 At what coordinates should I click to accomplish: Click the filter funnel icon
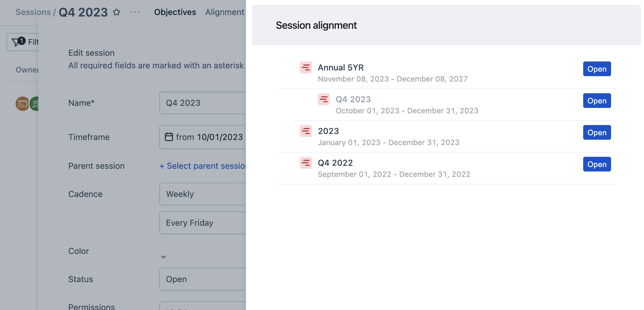pyautogui.click(x=15, y=42)
